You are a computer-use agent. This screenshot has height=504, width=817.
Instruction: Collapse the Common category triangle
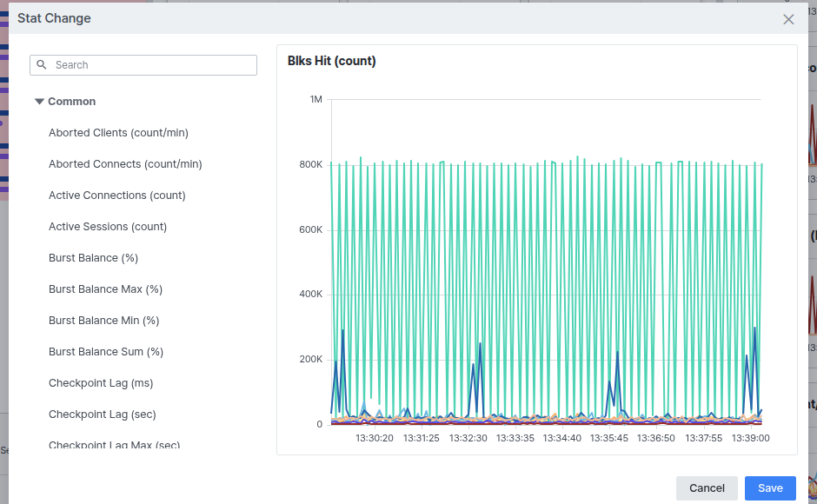pos(39,102)
